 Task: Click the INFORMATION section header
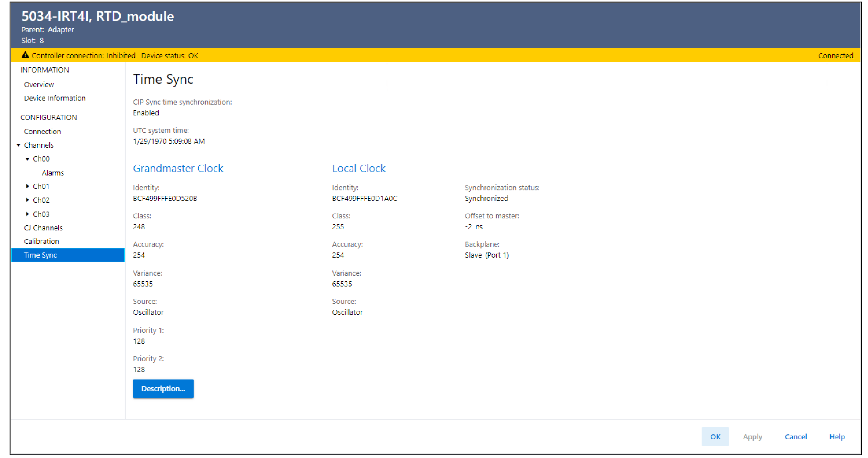coord(45,70)
